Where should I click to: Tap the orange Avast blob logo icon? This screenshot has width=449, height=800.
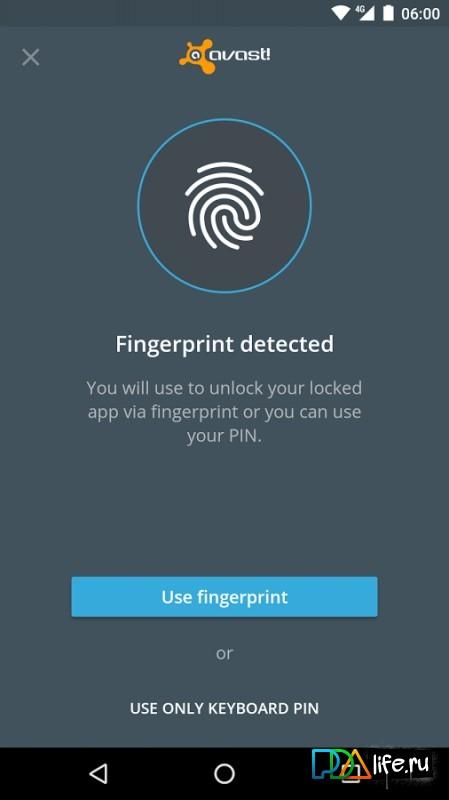point(196,56)
